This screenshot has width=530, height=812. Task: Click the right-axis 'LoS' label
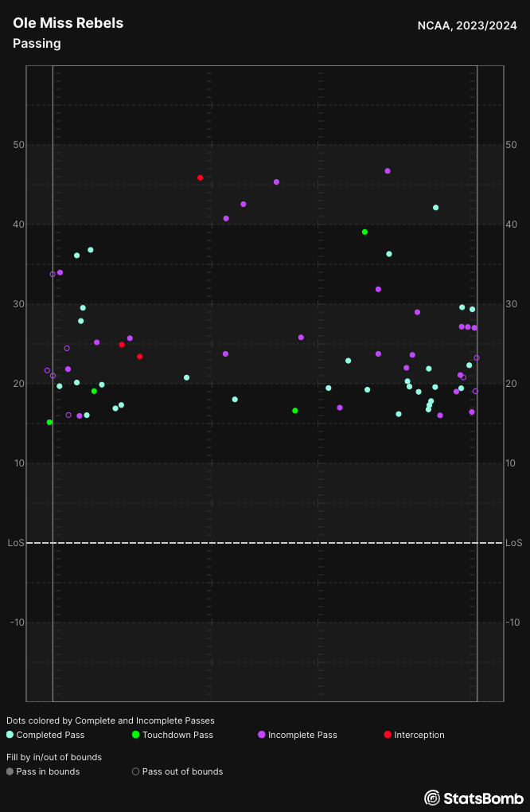click(x=513, y=543)
